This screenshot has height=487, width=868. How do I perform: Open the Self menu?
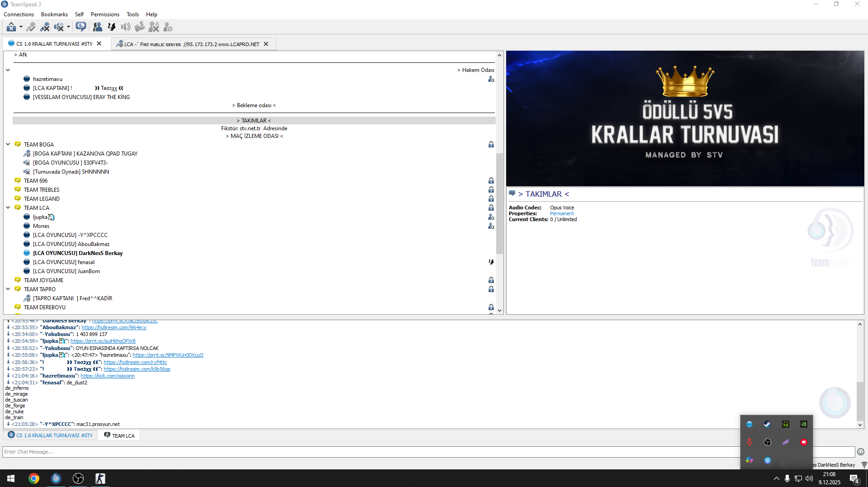[x=79, y=14]
